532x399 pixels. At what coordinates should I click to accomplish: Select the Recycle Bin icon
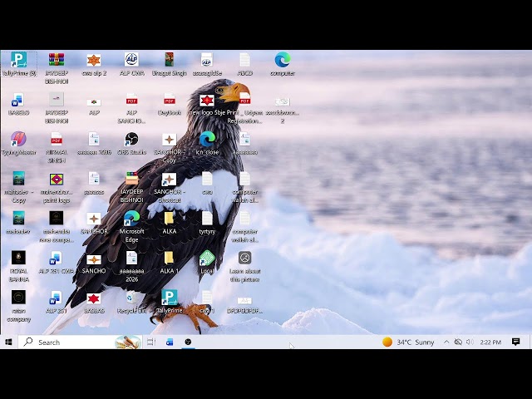tap(131, 302)
